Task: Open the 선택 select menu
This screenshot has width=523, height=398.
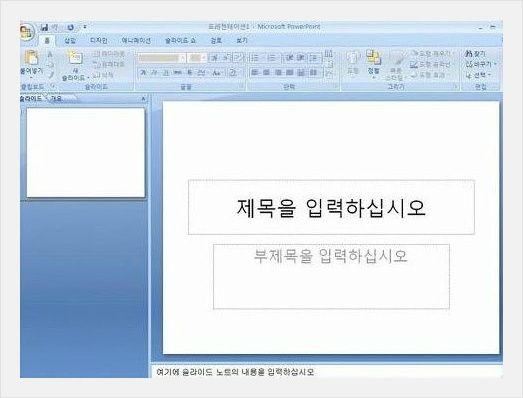Action: click(479, 75)
